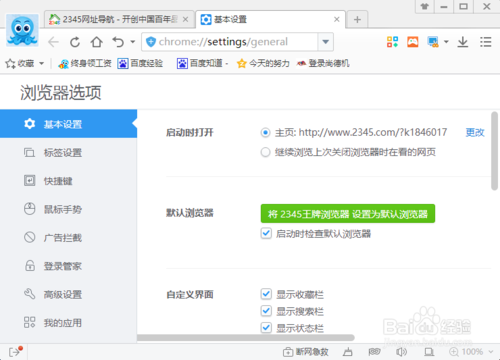Click the 收藏 star favorites button

[x=20, y=63]
